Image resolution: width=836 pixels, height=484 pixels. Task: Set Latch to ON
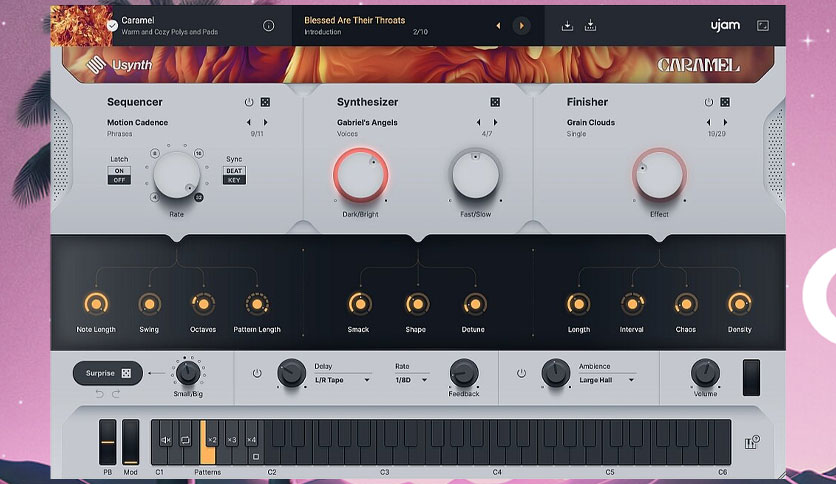tap(119, 171)
